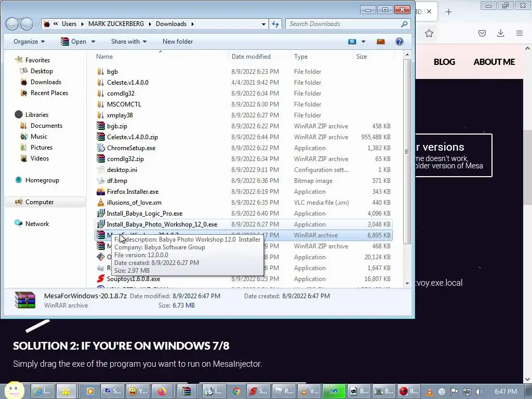Click the New folder button

178,42
